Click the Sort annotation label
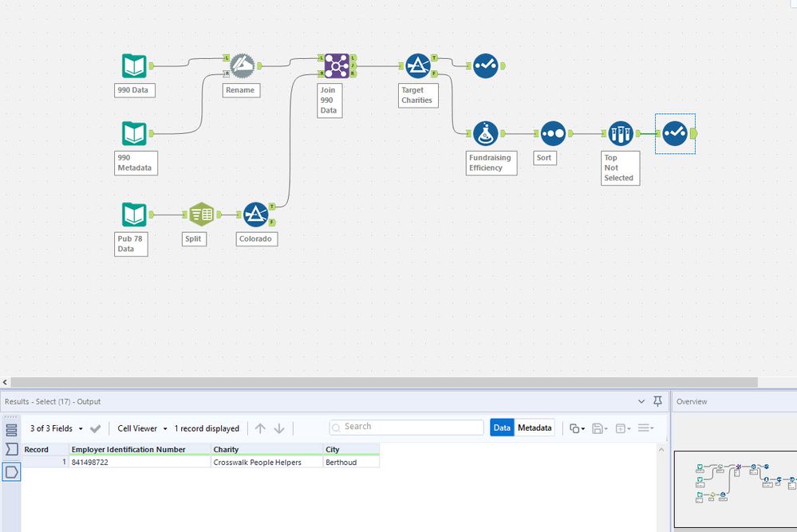The width and height of the screenshot is (797, 532). pyautogui.click(x=544, y=158)
